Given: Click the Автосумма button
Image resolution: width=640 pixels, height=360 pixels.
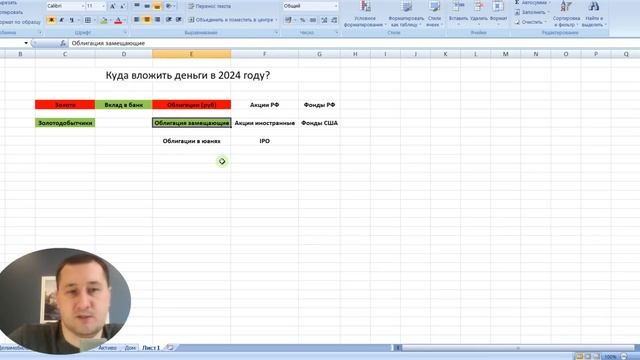Looking at the screenshot, I should click(x=532, y=2).
